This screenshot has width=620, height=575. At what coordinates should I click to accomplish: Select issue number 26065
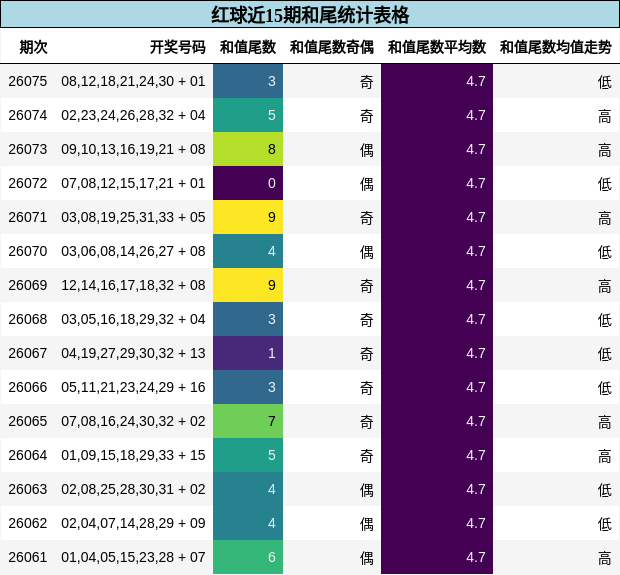tap(28, 421)
